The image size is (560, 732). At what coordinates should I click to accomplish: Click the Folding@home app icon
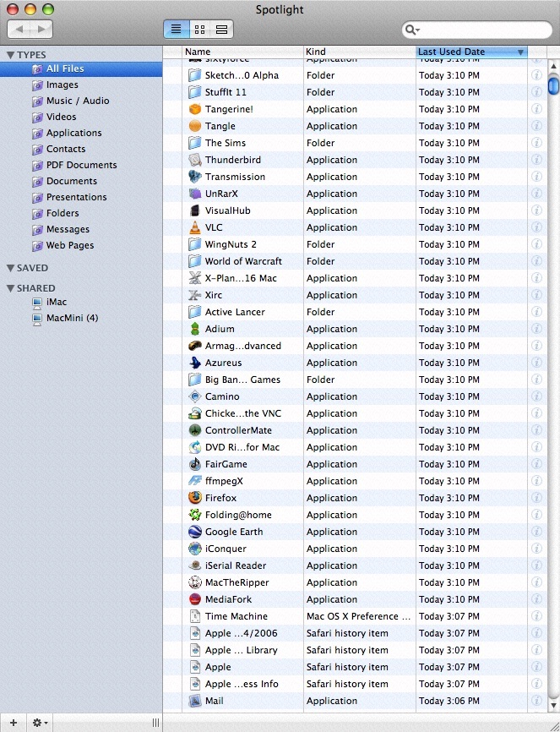tap(194, 515)
